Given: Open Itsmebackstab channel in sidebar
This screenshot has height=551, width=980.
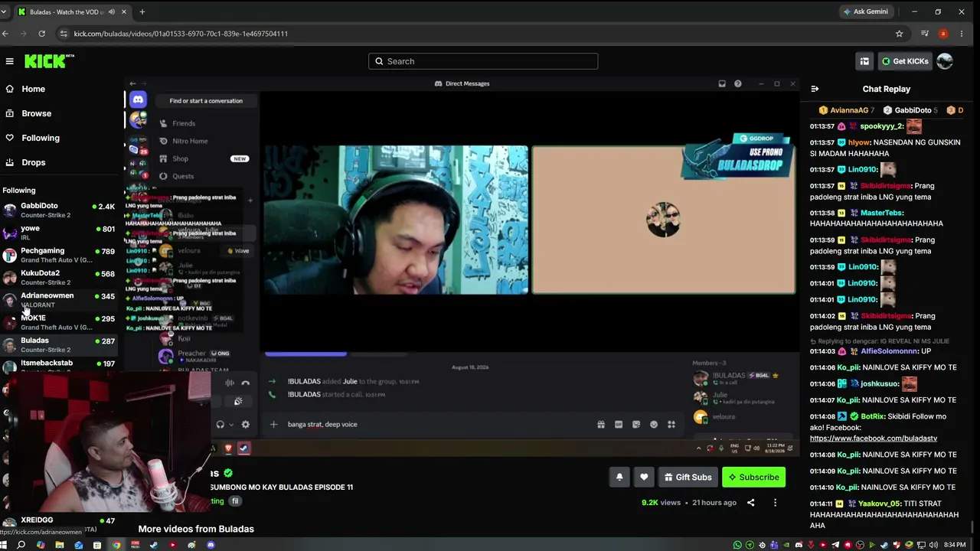Looking at the screenshot, I should (60, 364).
